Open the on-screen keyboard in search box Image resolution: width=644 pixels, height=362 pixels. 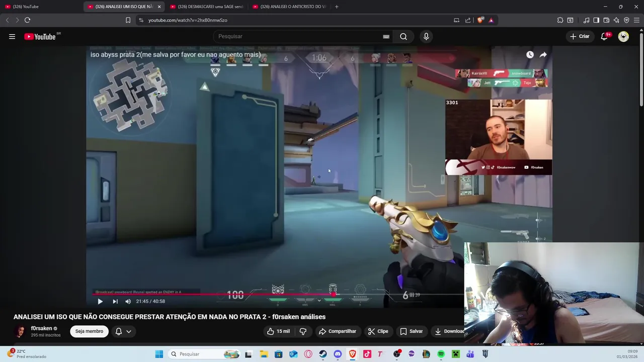[x=386, y=36]
